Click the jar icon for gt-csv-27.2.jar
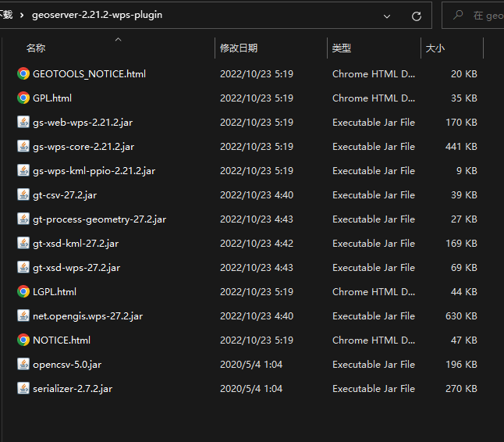The width and height of the screenshot is (504, 442). [23, 195]
